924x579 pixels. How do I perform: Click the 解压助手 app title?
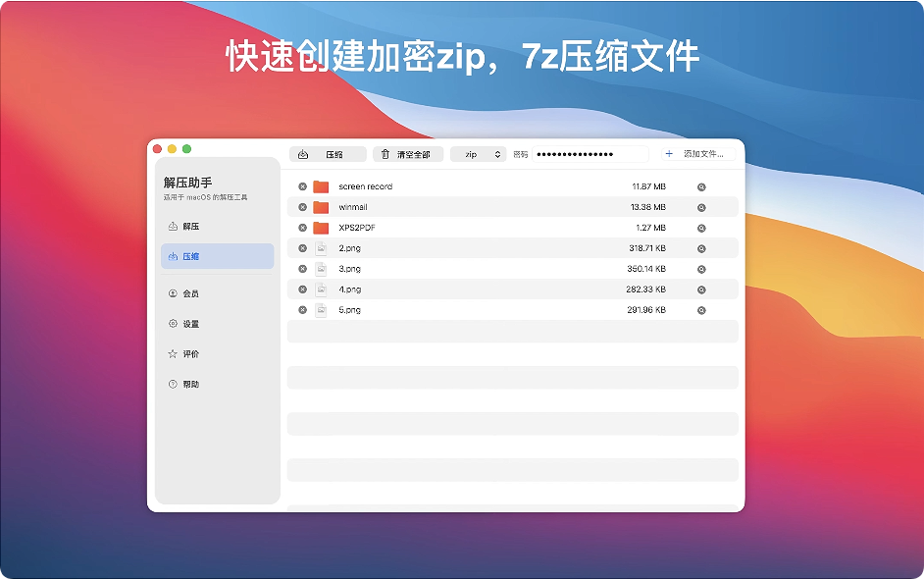point(188,183)
